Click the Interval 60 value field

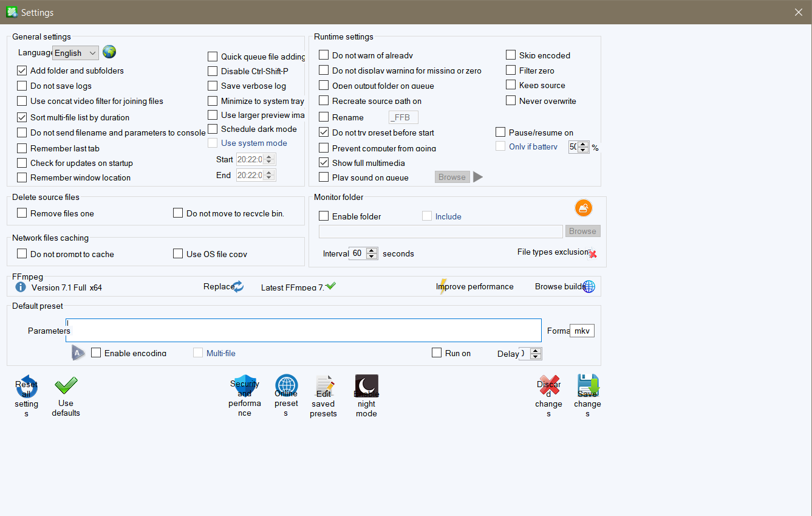tap(358, 253)
